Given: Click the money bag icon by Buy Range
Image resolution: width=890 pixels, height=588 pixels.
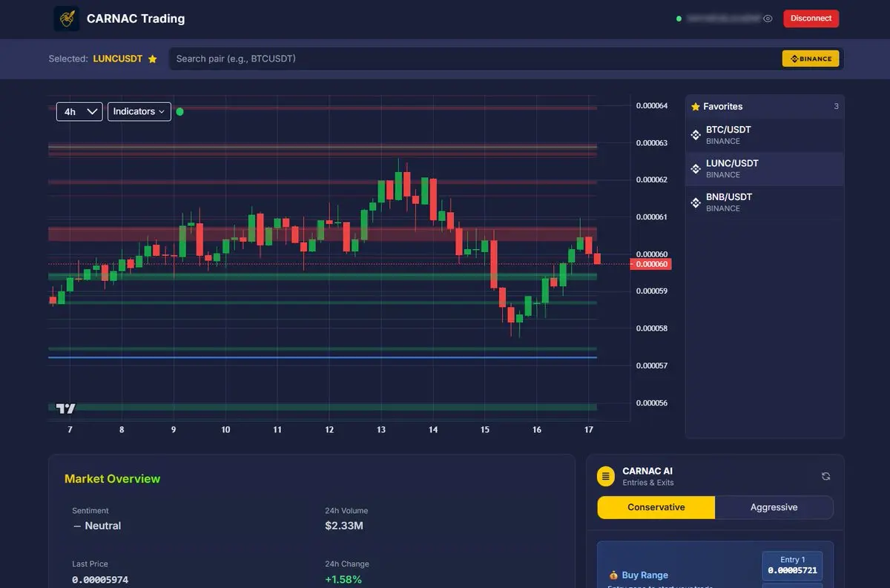Looking at the screenshot, I should (613, 575).
